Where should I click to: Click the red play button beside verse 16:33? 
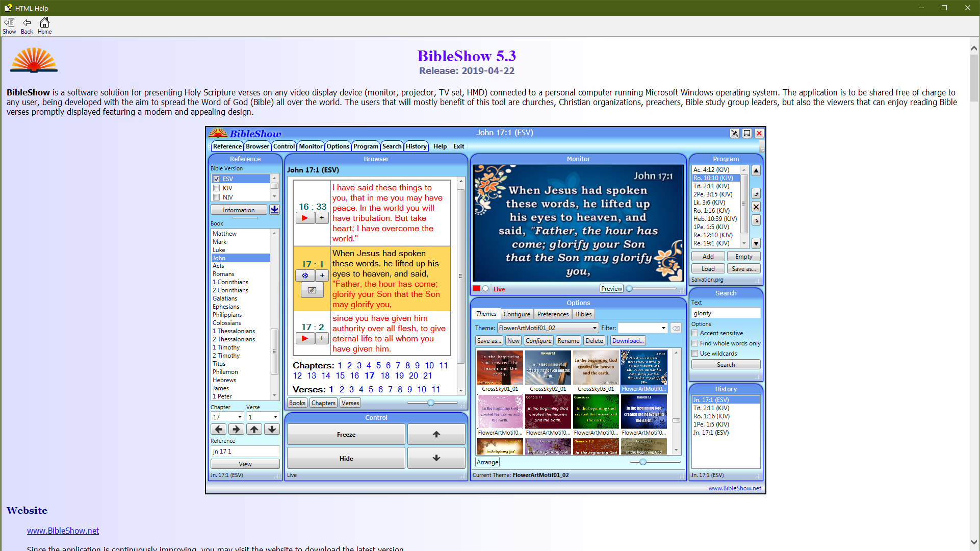[305, 218]
